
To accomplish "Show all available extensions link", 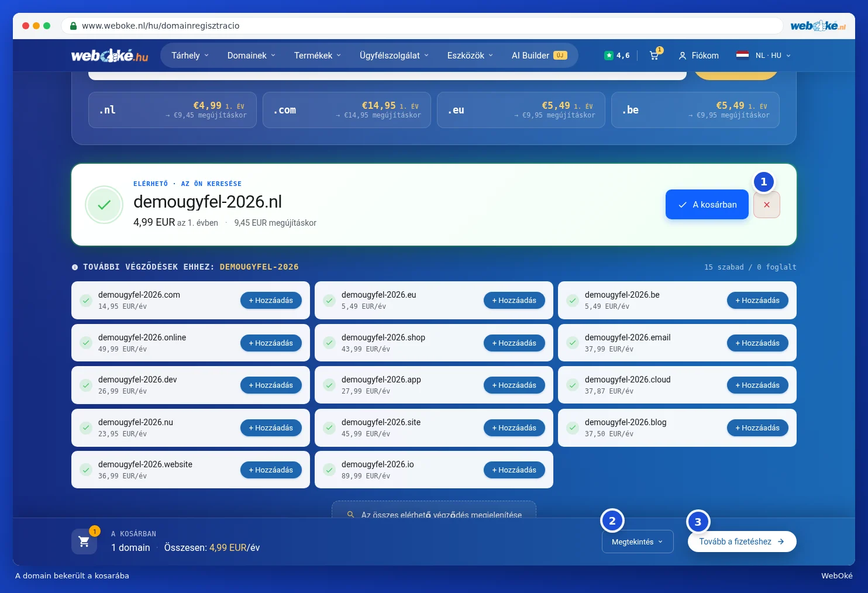I will (434, 510).
